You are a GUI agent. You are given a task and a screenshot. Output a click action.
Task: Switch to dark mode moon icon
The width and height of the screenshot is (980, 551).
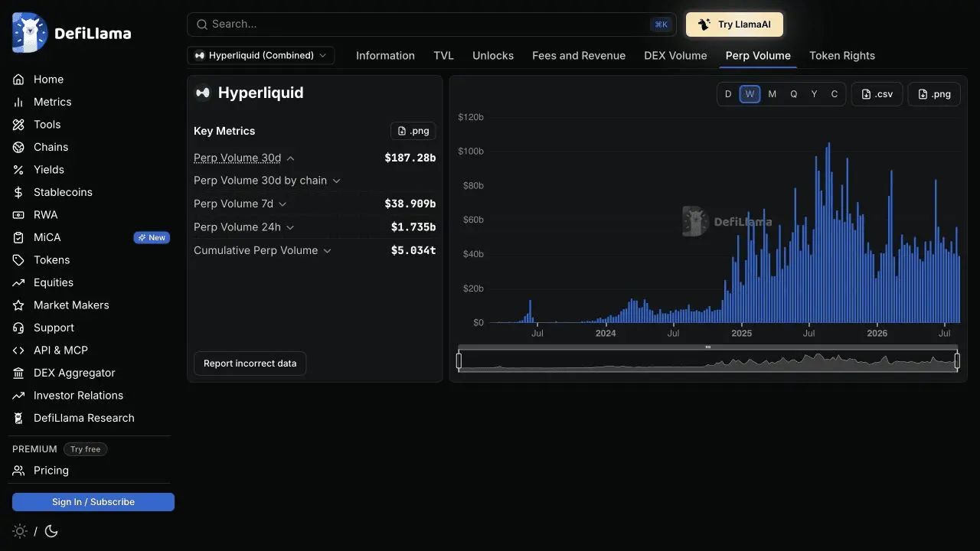point(51,531)
